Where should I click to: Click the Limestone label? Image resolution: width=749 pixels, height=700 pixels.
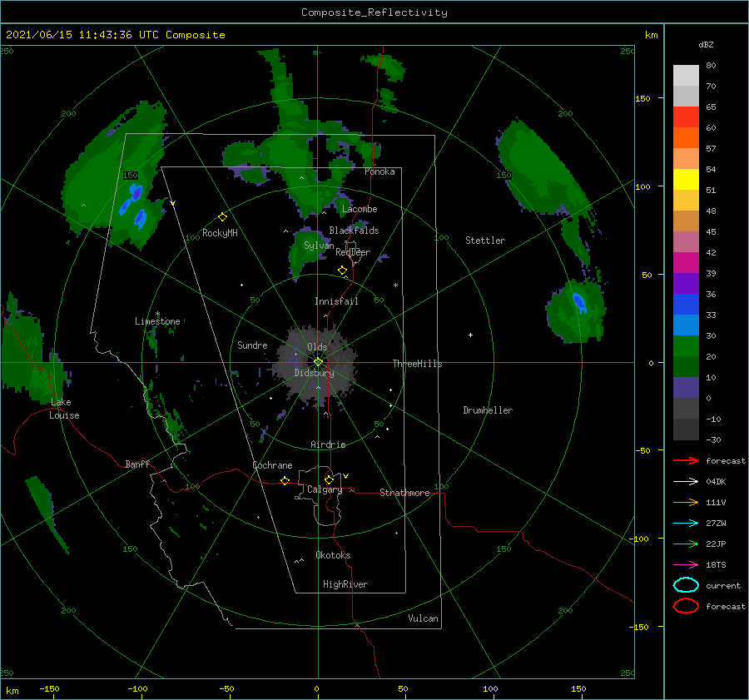157,321
